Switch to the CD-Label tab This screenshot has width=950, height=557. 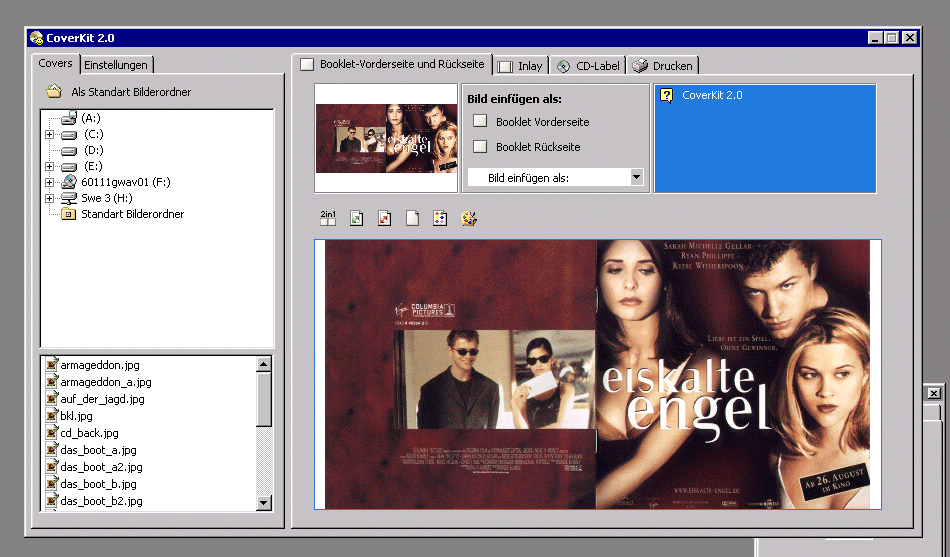tap(589, 66)
